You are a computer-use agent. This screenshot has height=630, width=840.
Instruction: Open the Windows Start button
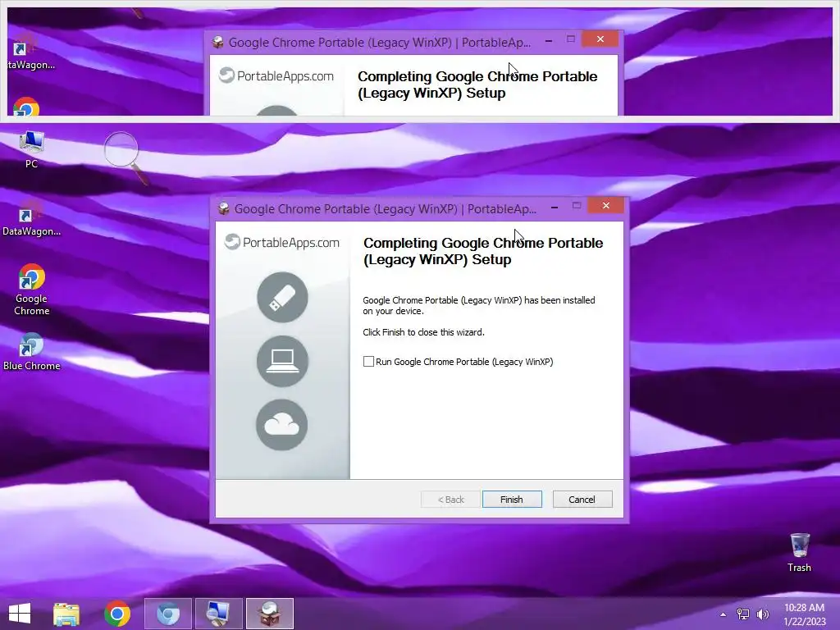pos(20,614)
